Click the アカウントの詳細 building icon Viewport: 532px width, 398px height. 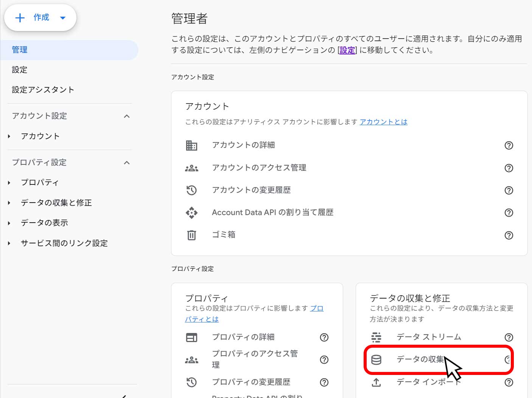coord(191,145)
